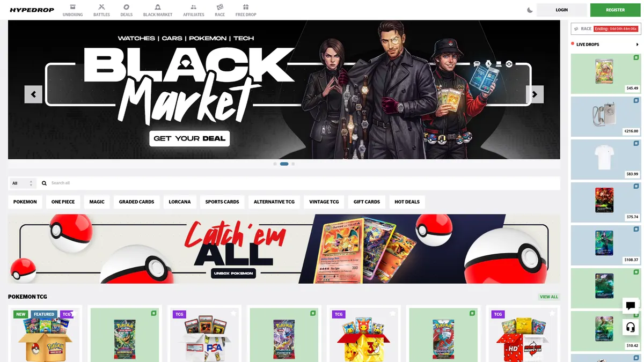This screenshot has width=644, height=362.
Task: Filter by the Sports Cards category
Action: pyautogui.click(x=222, y=202)
